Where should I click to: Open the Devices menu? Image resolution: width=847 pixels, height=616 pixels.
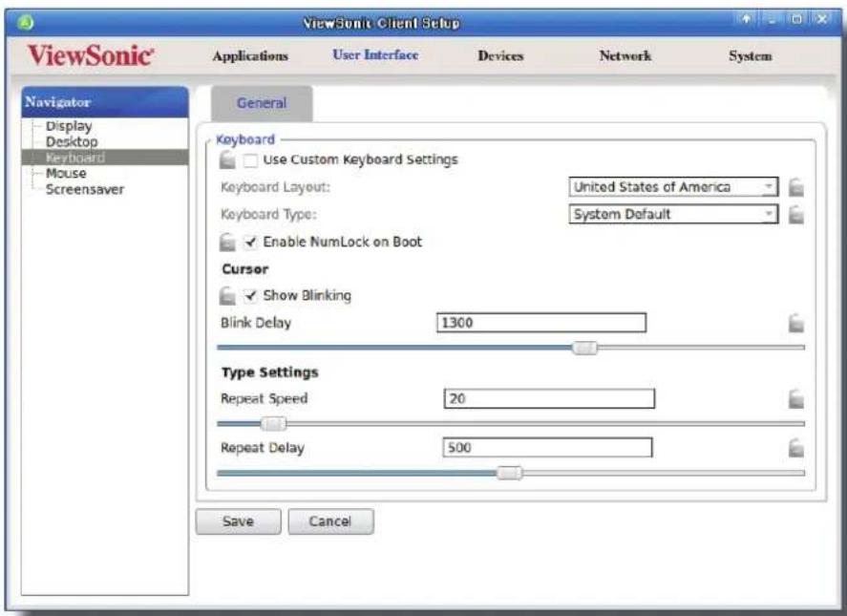(500, 55)
